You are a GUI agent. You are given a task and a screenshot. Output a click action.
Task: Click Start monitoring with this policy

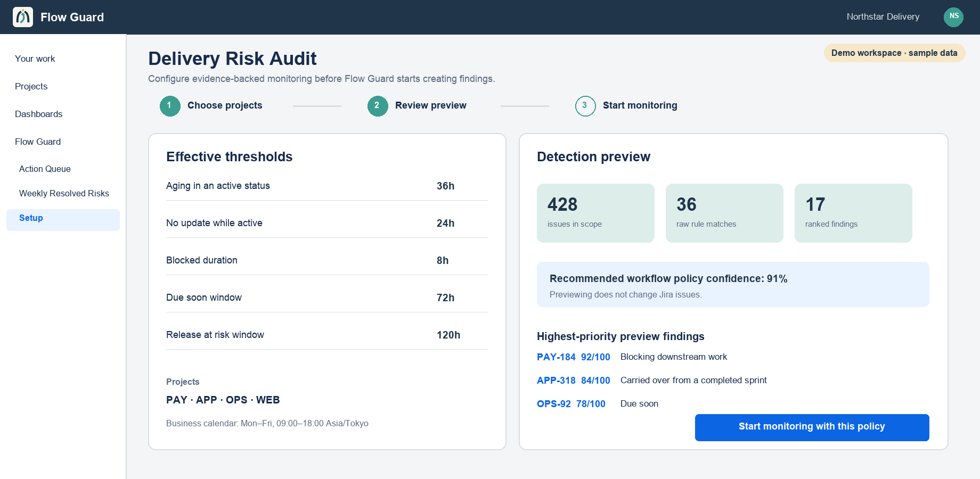pos(812,427)
